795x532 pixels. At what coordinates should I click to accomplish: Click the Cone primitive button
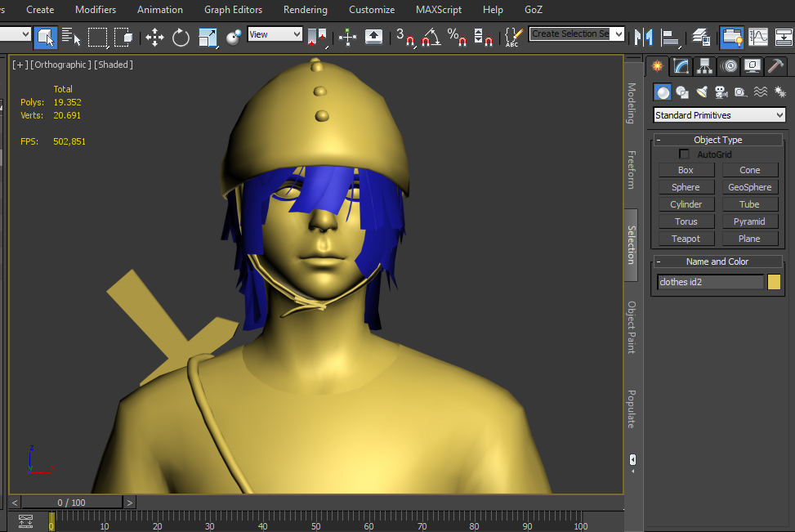pos(750,170)
